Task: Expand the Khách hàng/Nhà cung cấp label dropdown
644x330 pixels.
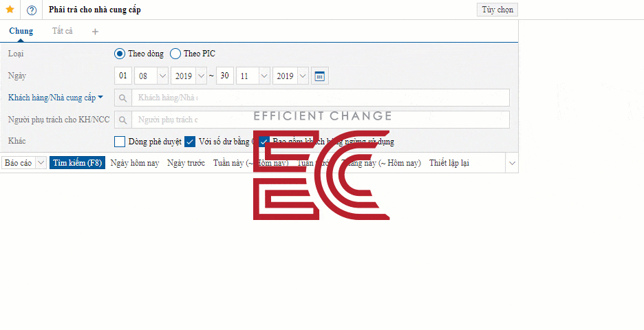Action: (100, 97)
